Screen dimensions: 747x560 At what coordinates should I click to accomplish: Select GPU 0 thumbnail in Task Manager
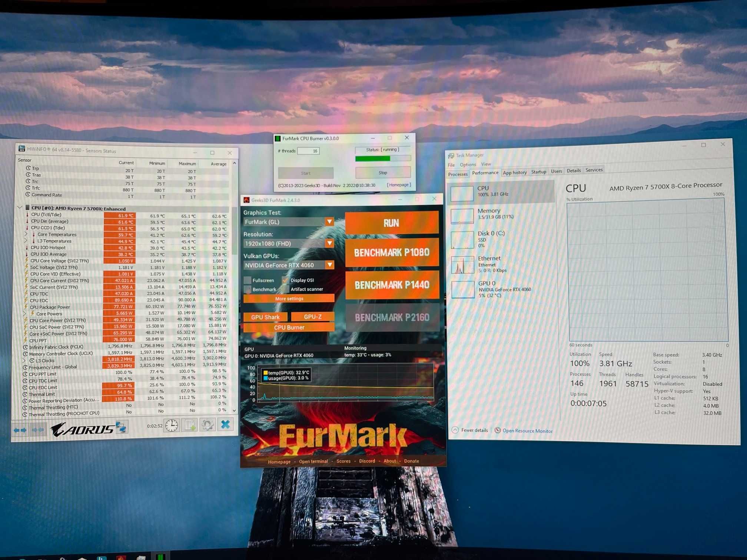click(463, 290)
